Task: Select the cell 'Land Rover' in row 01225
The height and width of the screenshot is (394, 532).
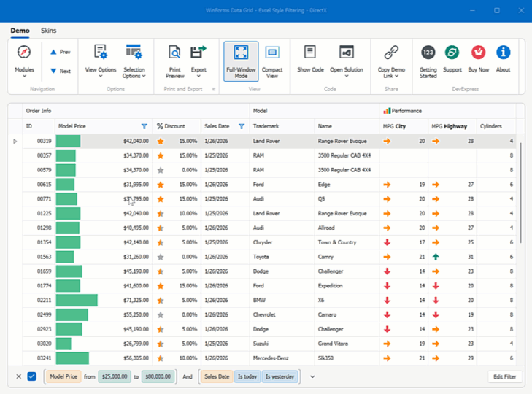Action: coord(282,214)
